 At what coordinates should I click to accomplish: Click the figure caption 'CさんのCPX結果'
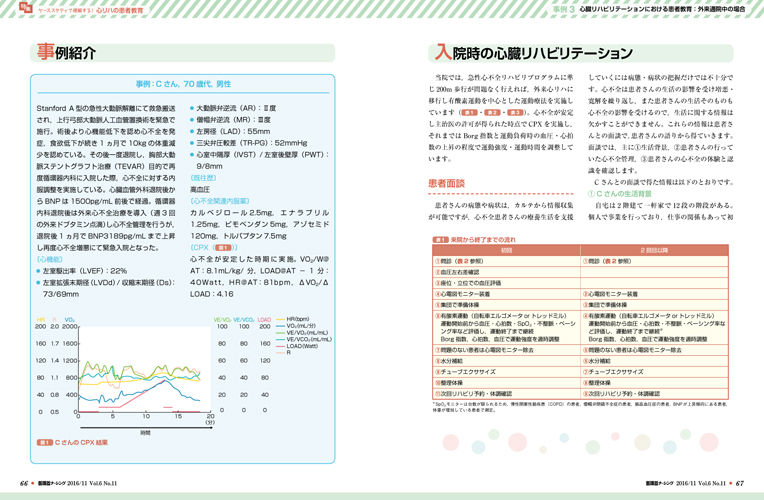point(81,442)
